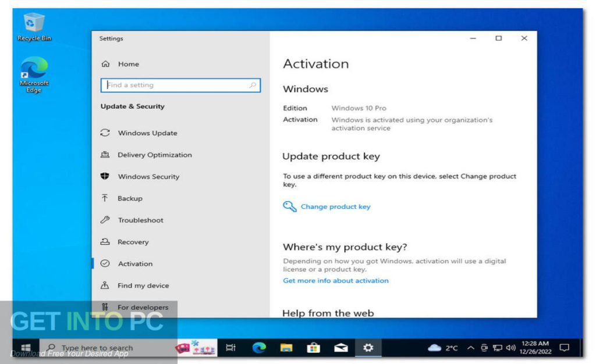The height and width of the screenshot is (364, 596).
Task: Open notifications from the Action Center
Action: [x=563, y=347]
